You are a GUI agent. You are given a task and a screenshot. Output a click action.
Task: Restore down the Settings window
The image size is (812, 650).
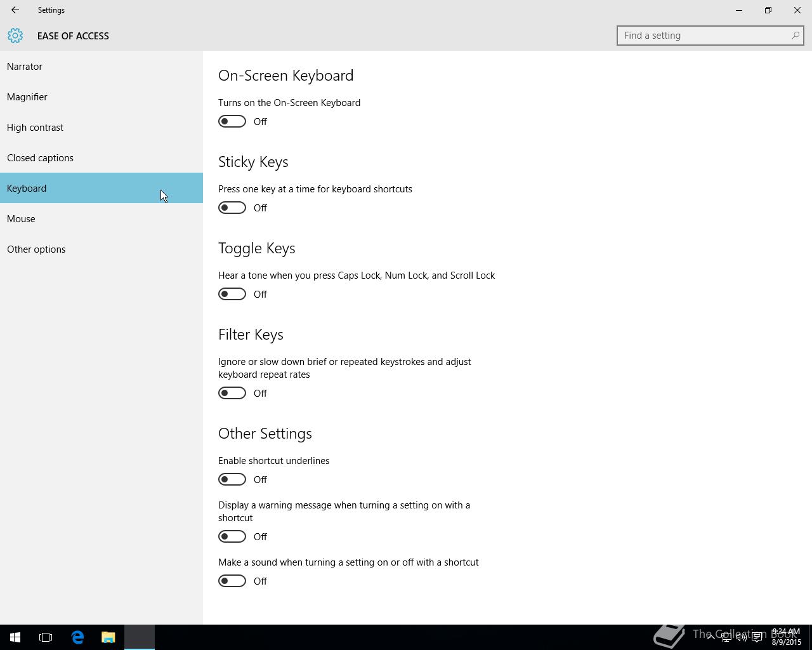click(768, 10)
